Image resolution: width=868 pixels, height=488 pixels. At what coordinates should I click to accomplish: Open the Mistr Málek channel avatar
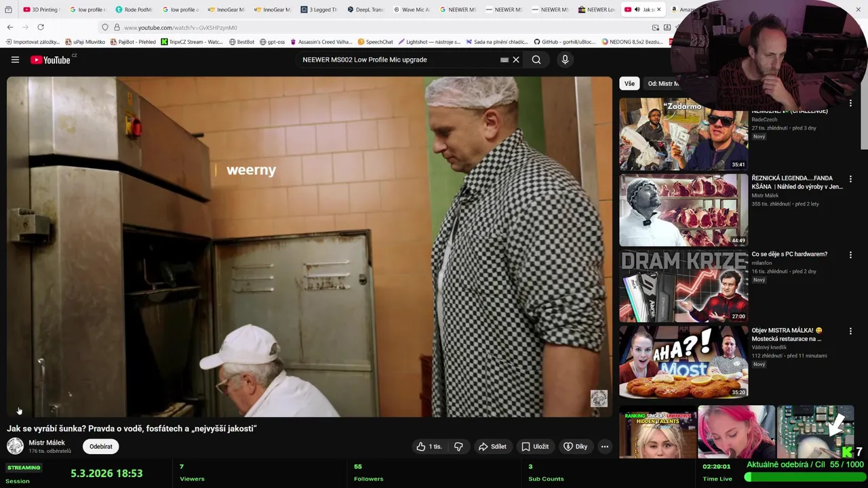tap(15, 446)
